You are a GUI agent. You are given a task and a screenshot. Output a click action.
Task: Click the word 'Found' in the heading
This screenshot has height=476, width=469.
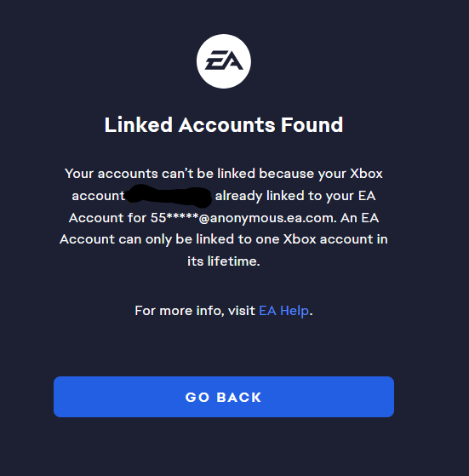coord(312,124)
